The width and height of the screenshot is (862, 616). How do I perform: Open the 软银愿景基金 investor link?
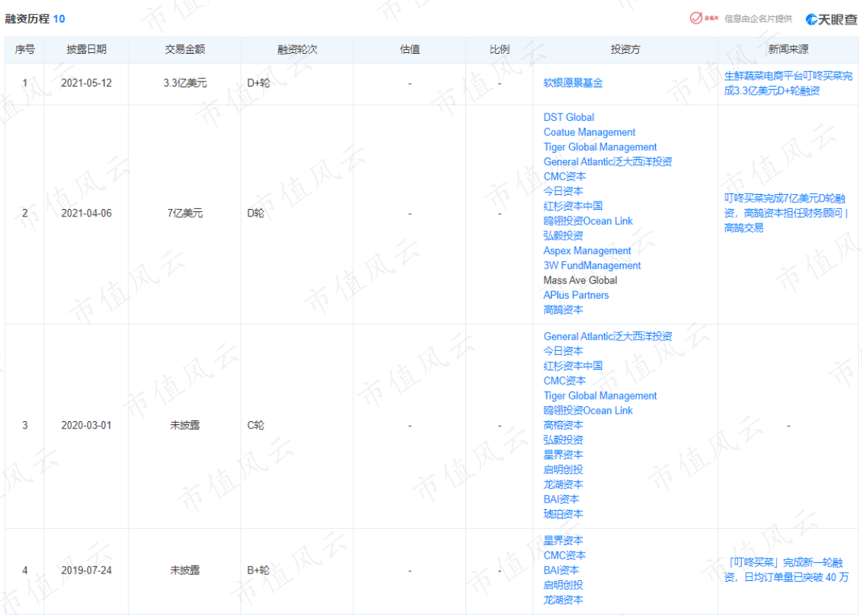(x=573, y=83)
